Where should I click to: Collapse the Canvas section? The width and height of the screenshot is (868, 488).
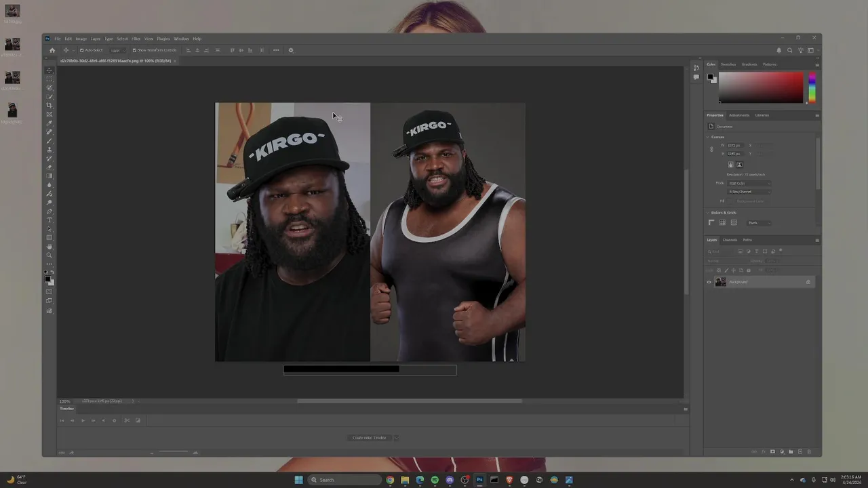click(x=707, y=137)
